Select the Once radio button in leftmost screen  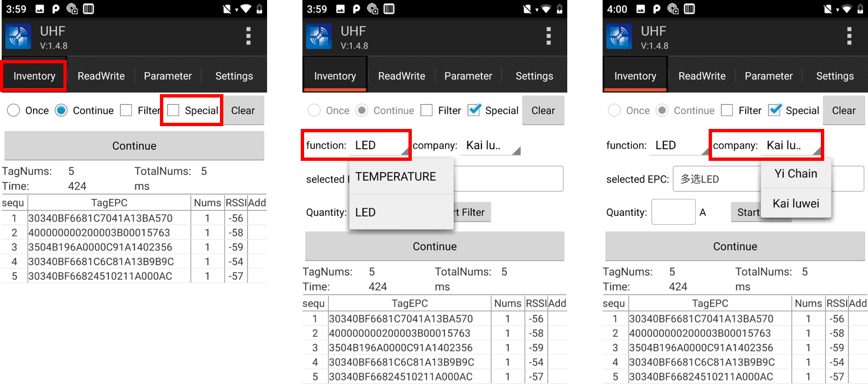coord(13,110)
